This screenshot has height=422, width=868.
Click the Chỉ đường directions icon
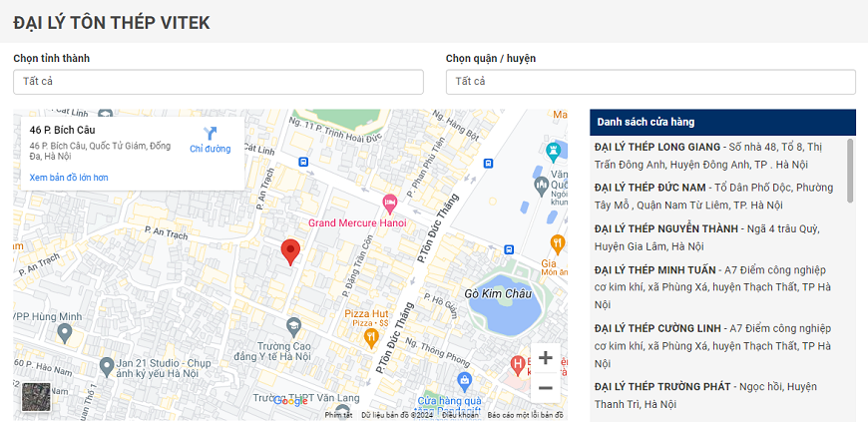[210, 134]
